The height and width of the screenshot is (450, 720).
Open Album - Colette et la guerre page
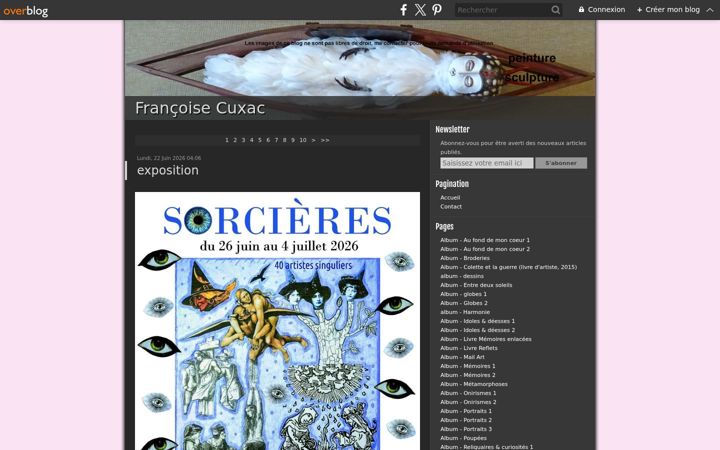[508, 267]
